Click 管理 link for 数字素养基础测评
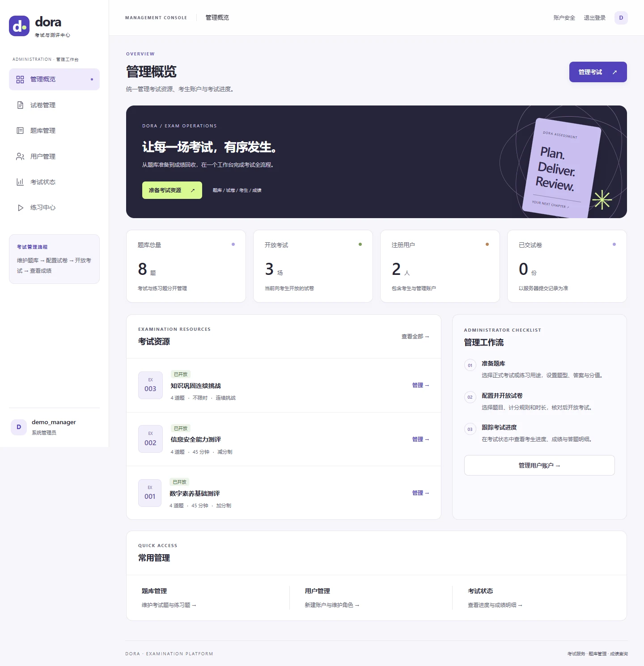 click(420, 493)
